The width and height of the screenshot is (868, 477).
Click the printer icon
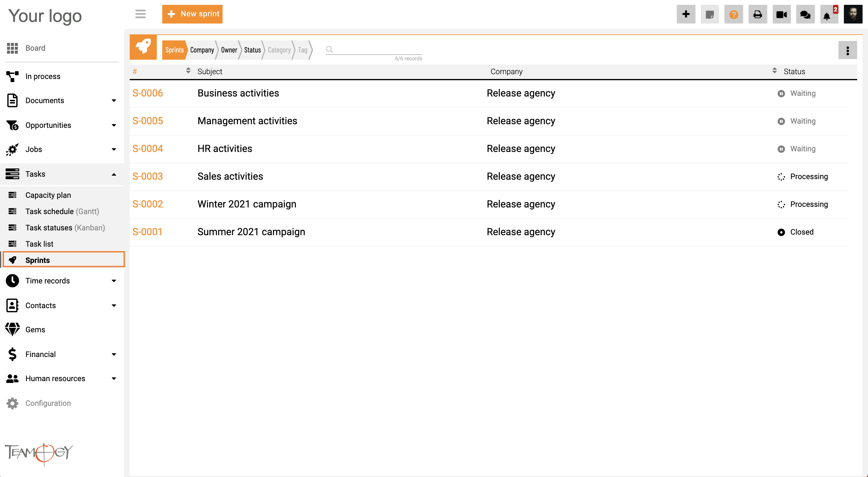coord(758,14)
